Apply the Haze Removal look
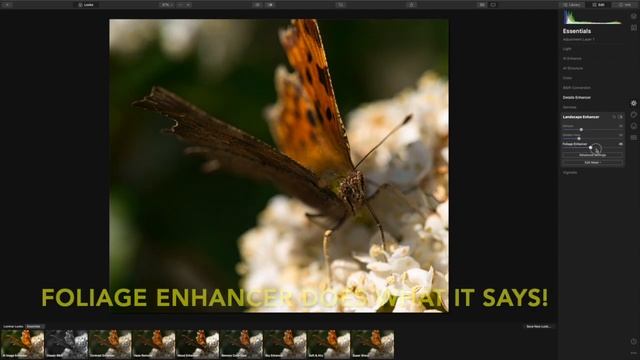 [154, 344]
